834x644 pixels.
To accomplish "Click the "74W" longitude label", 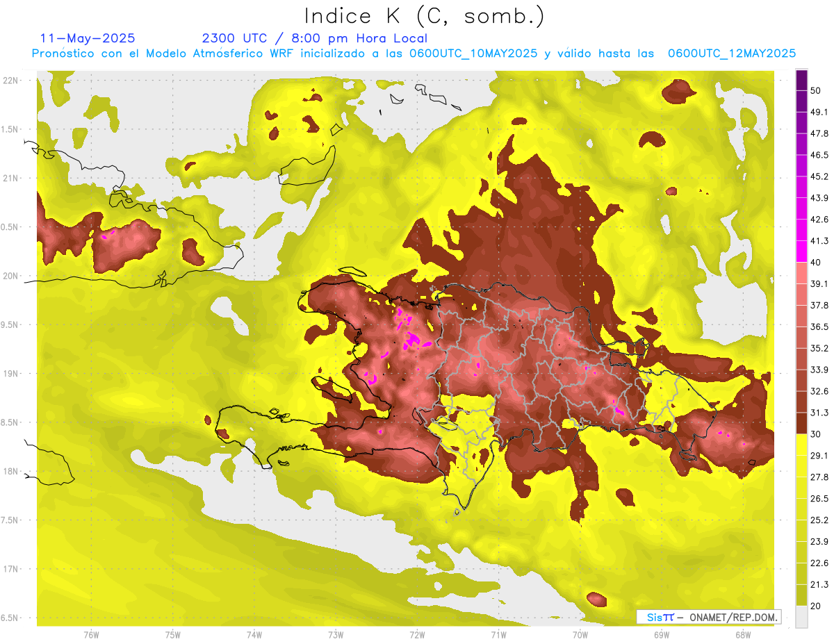I will 254,635.
